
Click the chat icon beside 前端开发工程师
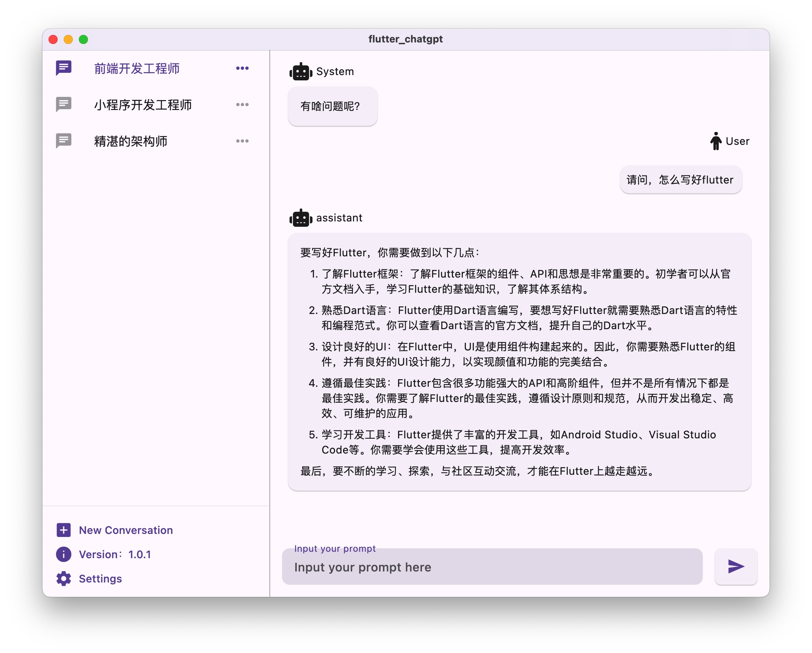click(x=64, y=68)
